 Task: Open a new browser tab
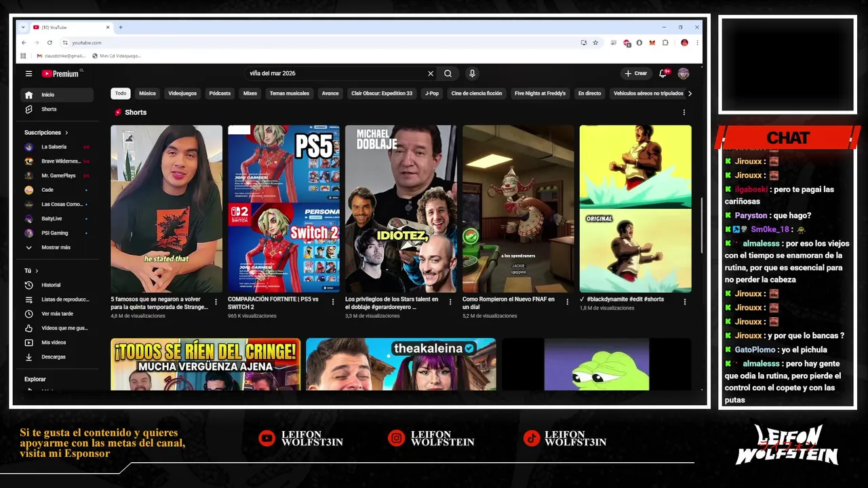pos(121,27)
